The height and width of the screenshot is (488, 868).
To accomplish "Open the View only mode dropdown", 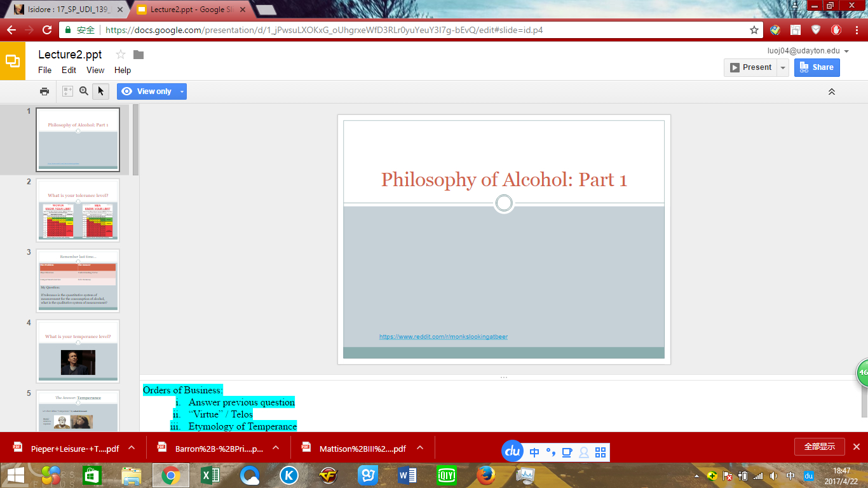I will [182, 91].
